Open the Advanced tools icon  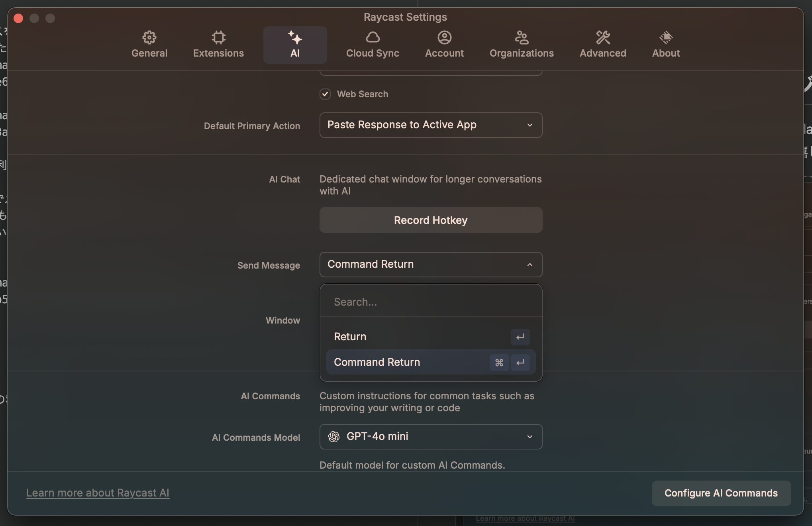(603, 38)
